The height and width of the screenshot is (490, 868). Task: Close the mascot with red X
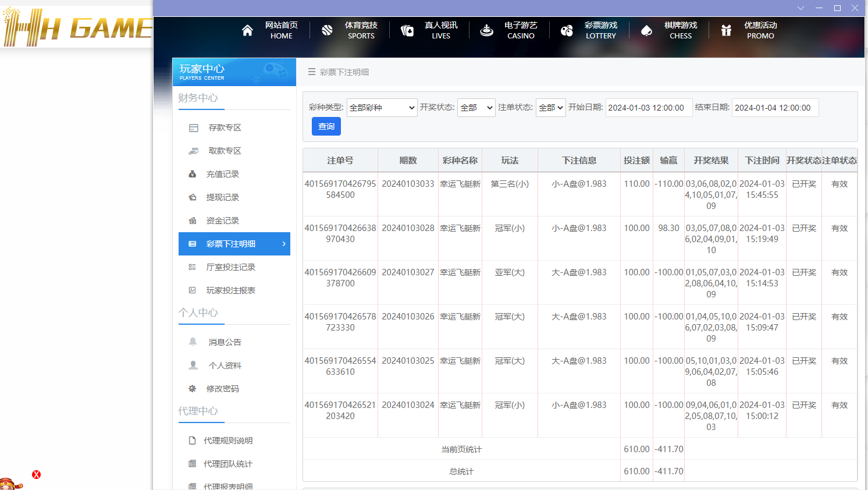pos(36,475)
